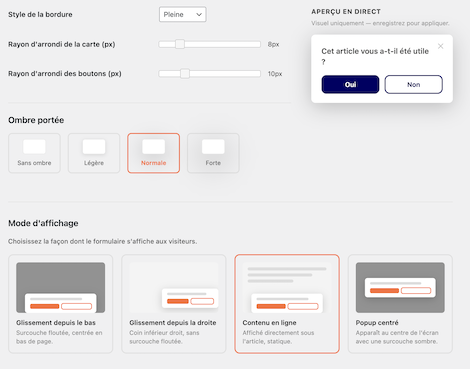Image resolution: width=470 pixels, height=369 pixels.
Task: Close the preview card with the X icon
Action: (x=440, y=46)
